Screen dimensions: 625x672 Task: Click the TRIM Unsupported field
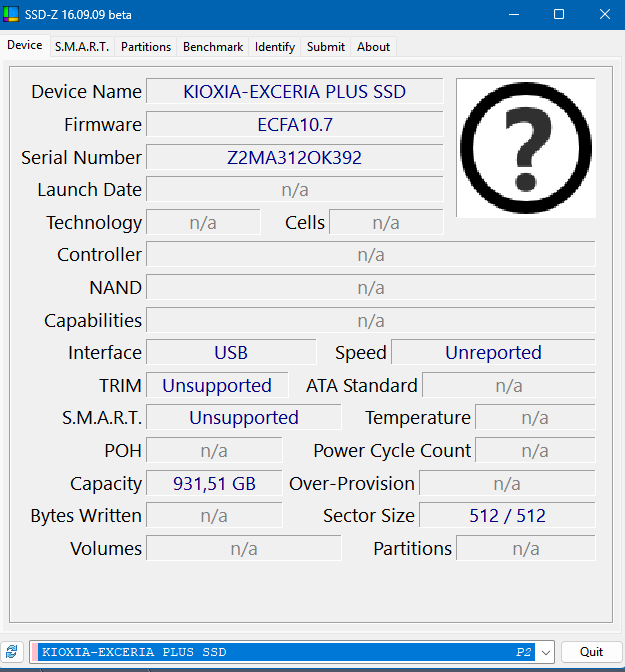click(x=217, y=385)
